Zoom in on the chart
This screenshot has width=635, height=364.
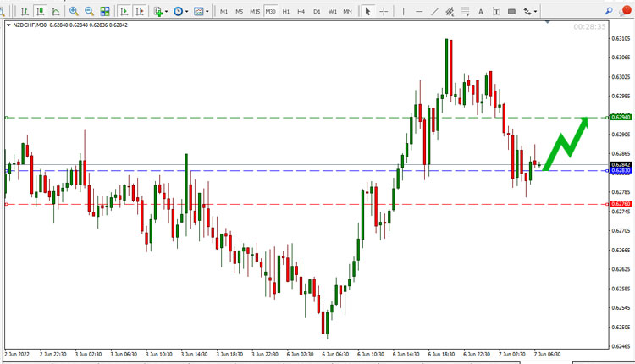[74, 11]
